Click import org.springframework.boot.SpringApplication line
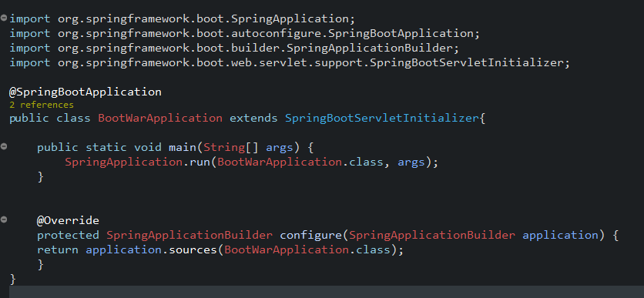Screen dimensions: 644x298 182,19
